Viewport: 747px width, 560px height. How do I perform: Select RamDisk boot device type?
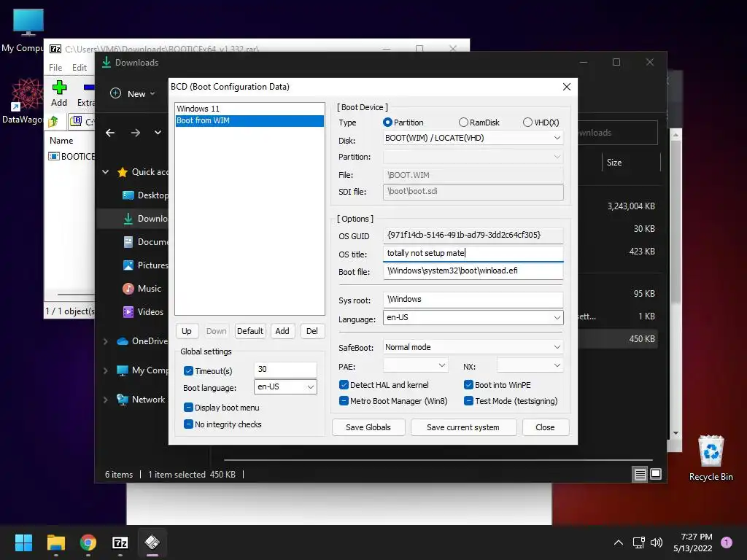(463, 122)
